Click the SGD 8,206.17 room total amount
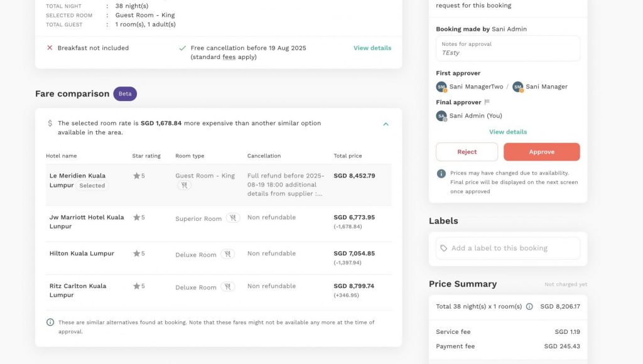 (x=560, y=307)
